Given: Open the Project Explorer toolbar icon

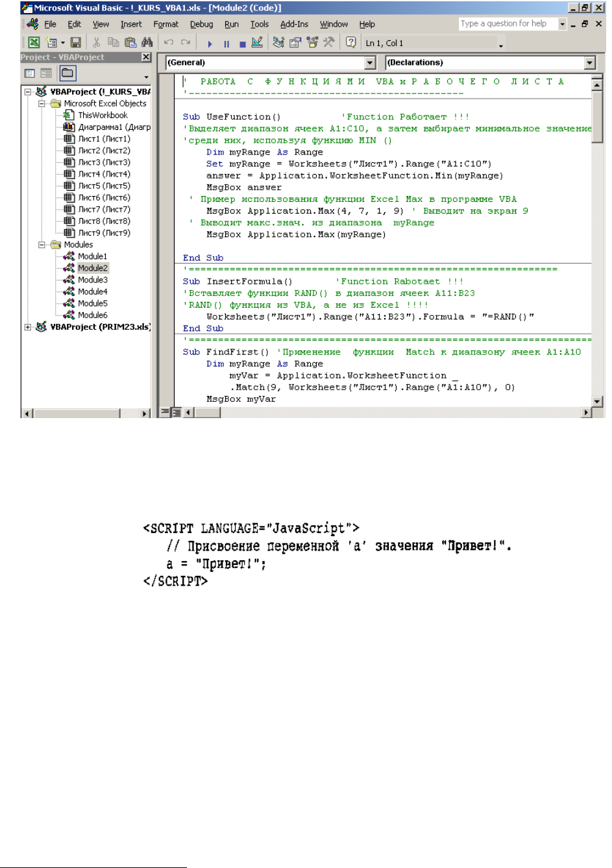Looking at the screenshot, I should click(278, 43).
